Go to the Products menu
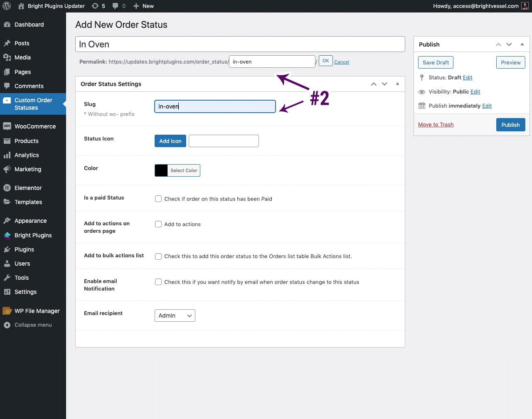The height and width of the screenshot is (419, 532). point(27,141)
